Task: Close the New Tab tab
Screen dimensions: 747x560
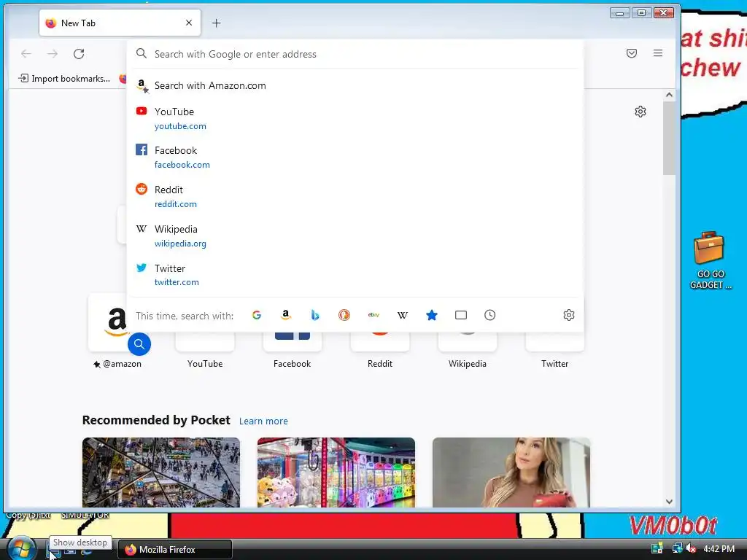Action: coord(189,23)
